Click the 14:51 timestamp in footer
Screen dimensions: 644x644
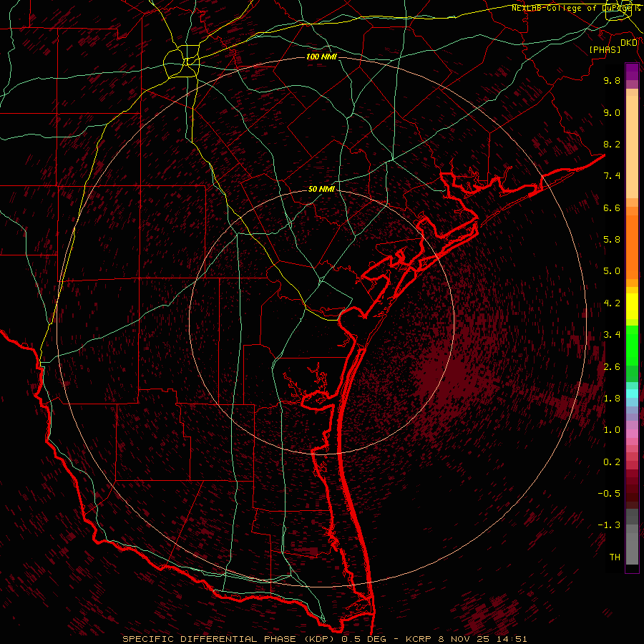pos(510,639)
